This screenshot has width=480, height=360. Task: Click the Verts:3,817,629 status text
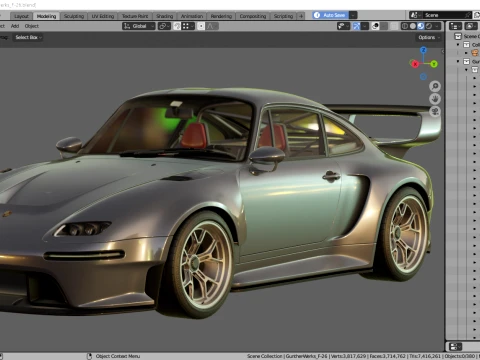tap(348, 356)
